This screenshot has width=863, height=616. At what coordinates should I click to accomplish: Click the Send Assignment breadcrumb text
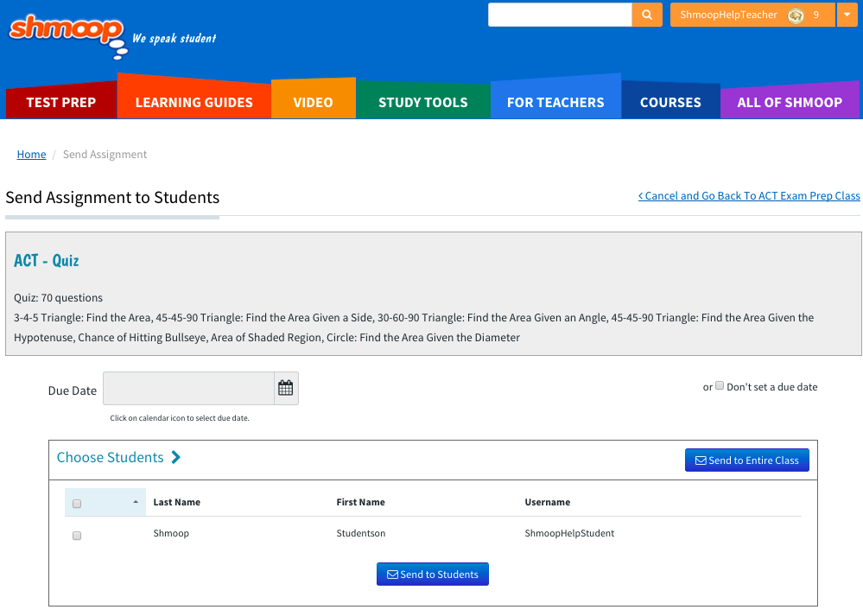click(x=105, y=154)
